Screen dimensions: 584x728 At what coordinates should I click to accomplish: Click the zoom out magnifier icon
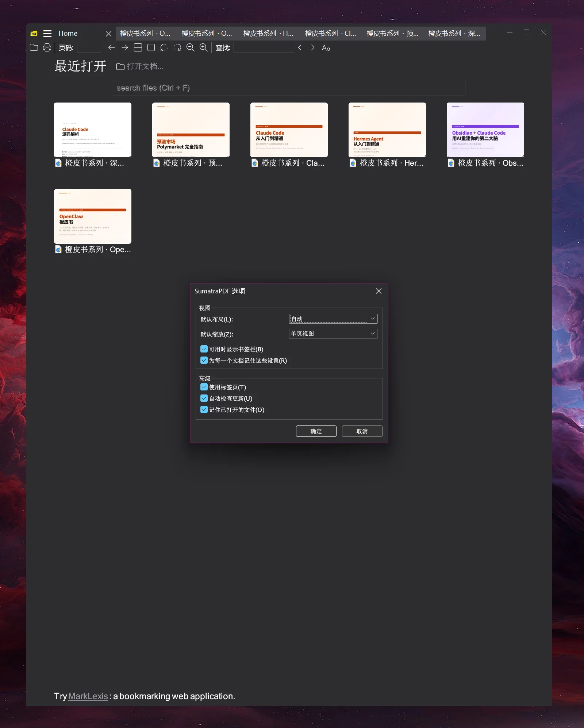click(x=190, y=47)
